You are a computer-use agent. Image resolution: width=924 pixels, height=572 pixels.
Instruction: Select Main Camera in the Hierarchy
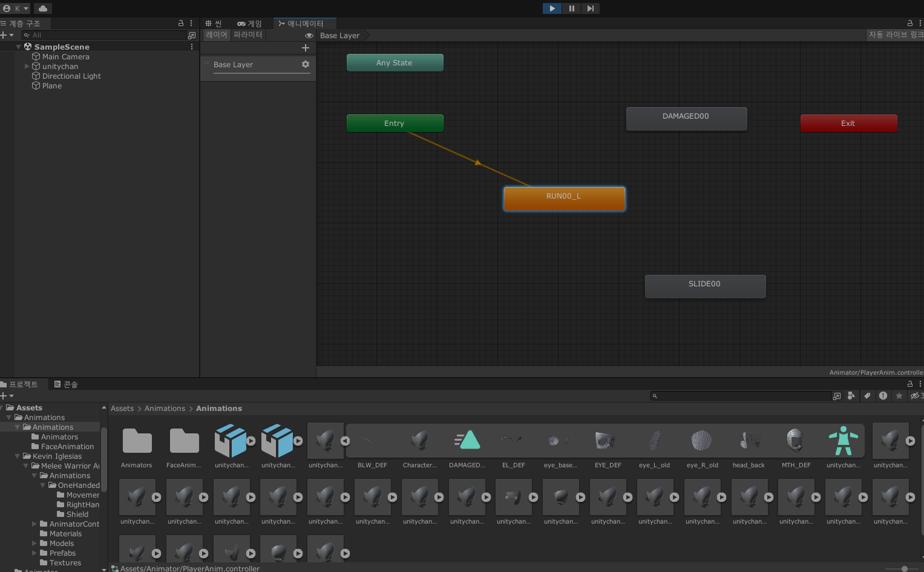pos(65,57)
